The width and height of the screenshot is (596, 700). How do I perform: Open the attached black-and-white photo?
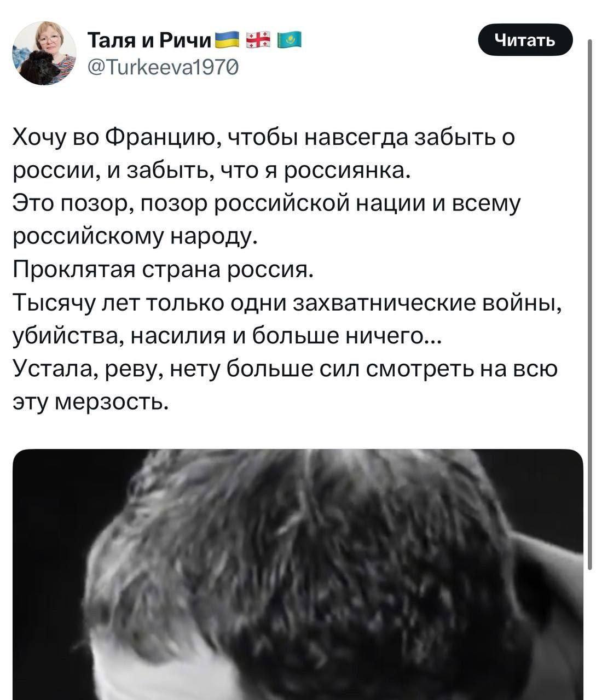click(298, 574)
